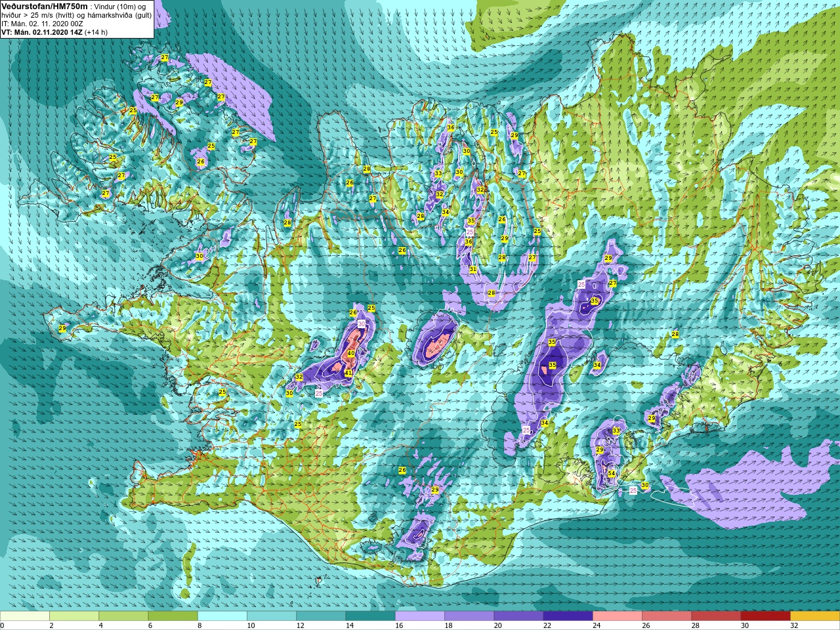Click the 'IT: Mán. 02. 11. 2020 00Z' line
This screenshot has height=630, width=840.
pyautogui.click(x=42, y=24)
